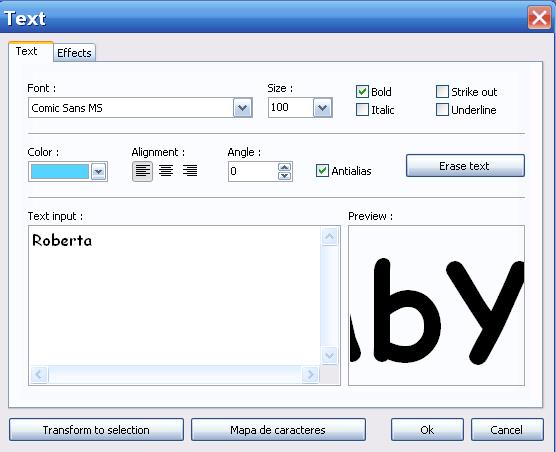Click the text Preview pane
The image size is (556, 452).
pos(436,305)
